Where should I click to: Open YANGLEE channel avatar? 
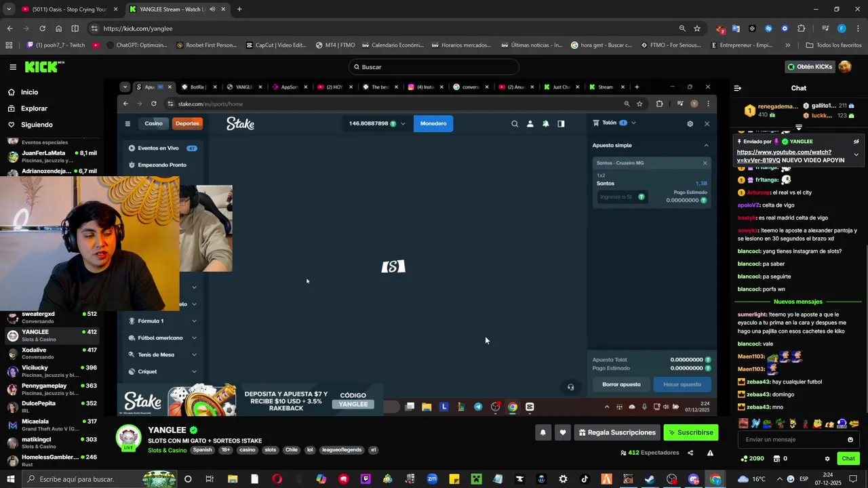tap(129, 438)
